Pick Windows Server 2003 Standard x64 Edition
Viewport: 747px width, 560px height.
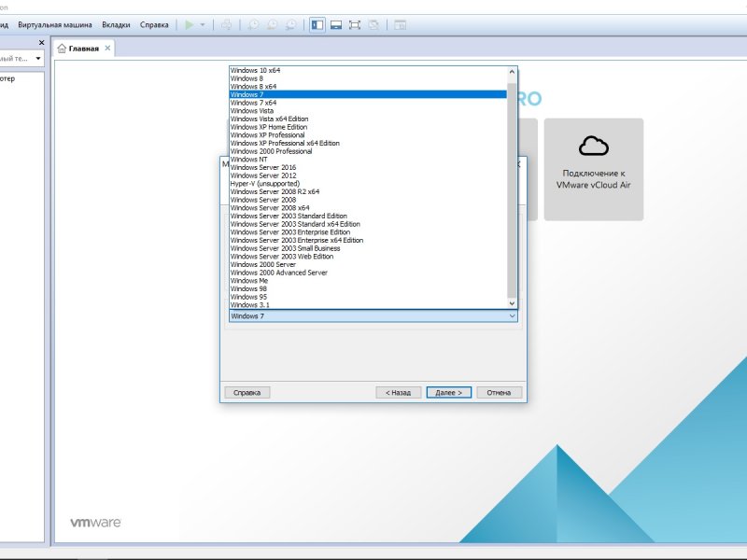pyautogui.click(x=368, y=224)
